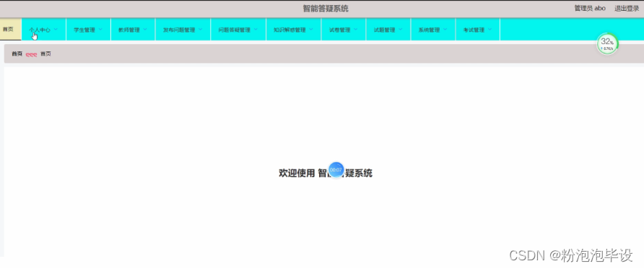The height and width of the screenshot is (269, 644).
Task: Click the 退出登录 logout link
Action: tap(627, 8)
